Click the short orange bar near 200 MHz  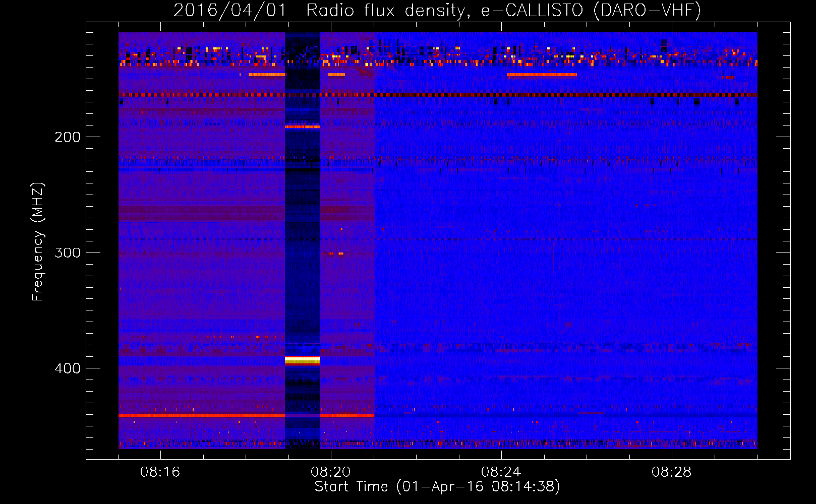(303, 127)
